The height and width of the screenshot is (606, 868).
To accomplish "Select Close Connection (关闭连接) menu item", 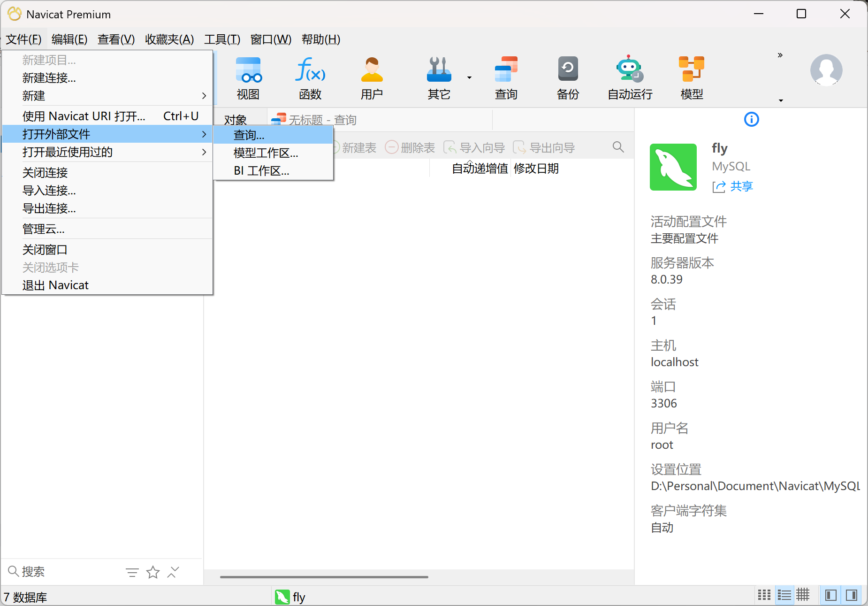I will (x=107, y=173).
